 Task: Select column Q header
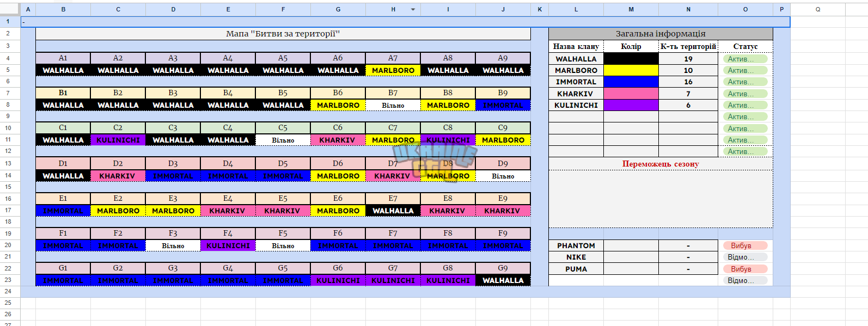click(x=818, y=9)
